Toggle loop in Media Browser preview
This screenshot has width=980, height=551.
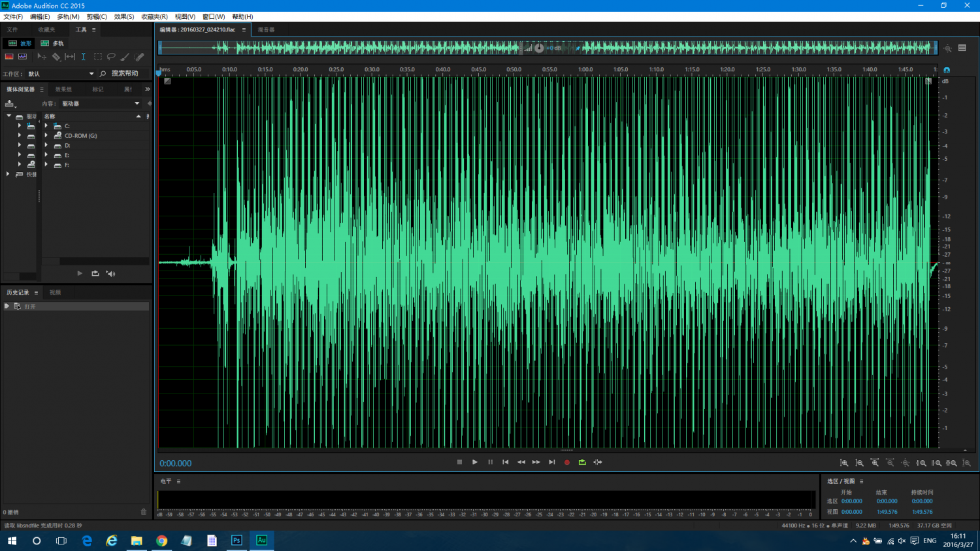click(x=95, y=274)
